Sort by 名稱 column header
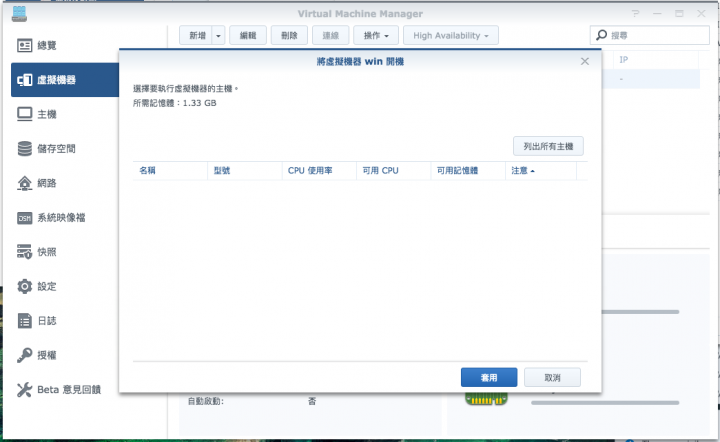 click(x=170, y=171)
